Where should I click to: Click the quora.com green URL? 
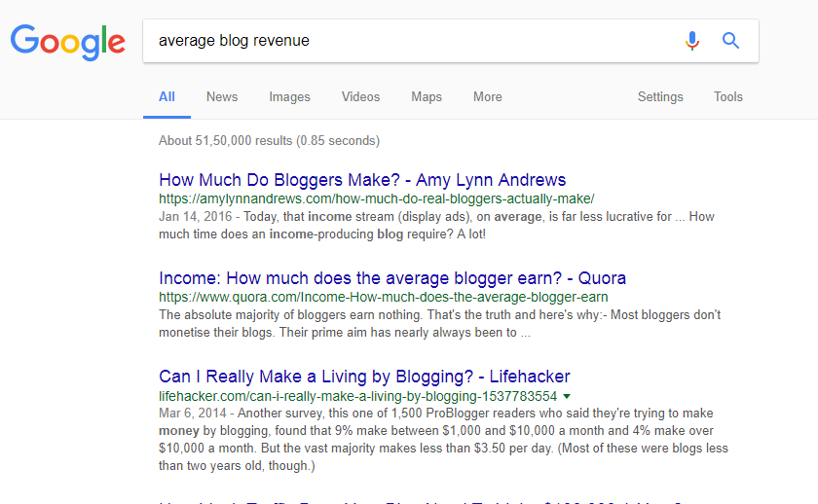click(384, 297)
